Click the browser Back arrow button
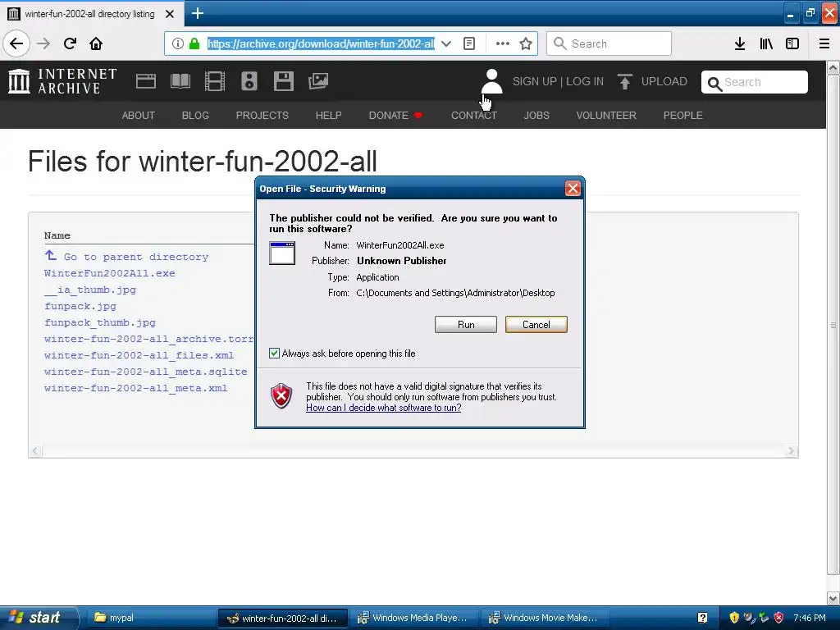The height and width of the screenshot is (630, 840). 16,43
